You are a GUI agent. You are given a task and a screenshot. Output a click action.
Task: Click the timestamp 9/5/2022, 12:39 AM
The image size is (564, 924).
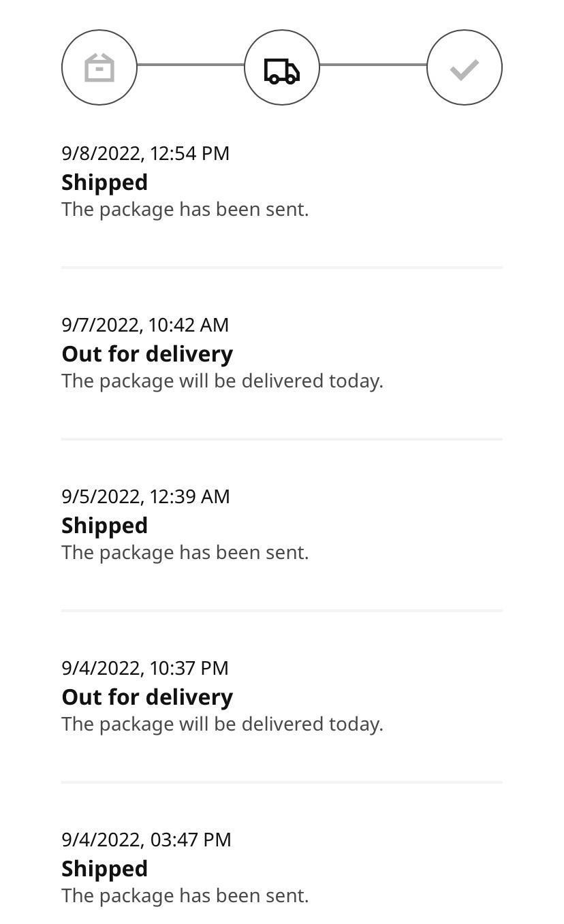145,496
